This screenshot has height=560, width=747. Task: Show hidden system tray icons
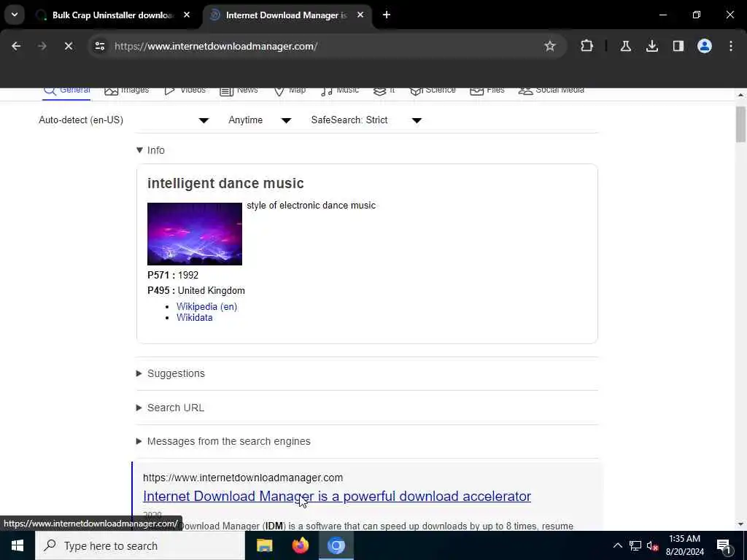617,545
